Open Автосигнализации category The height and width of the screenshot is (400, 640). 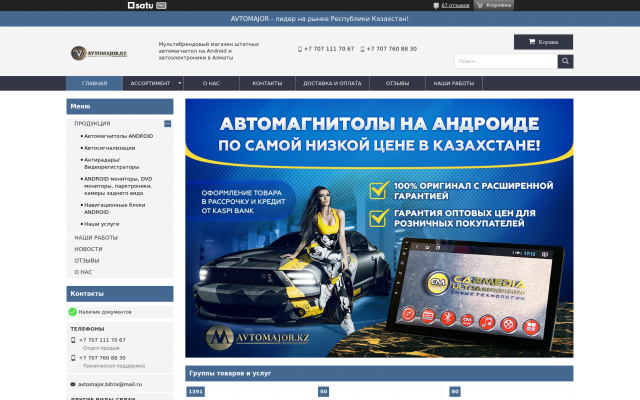tap(109, 148)
